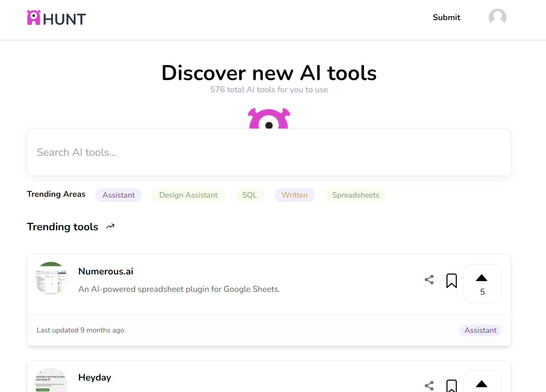546x392 pixels.
Task: Share the Numerous.ai tool
Action: point(429,280)
